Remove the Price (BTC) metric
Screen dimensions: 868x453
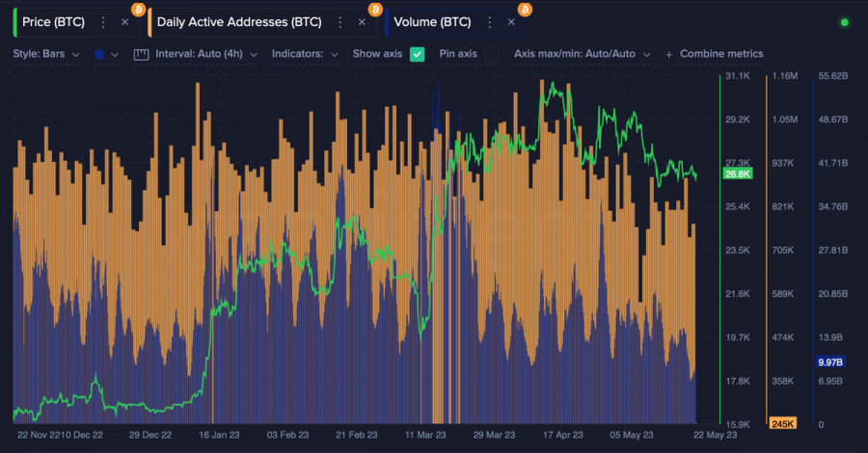coord(124,21)
